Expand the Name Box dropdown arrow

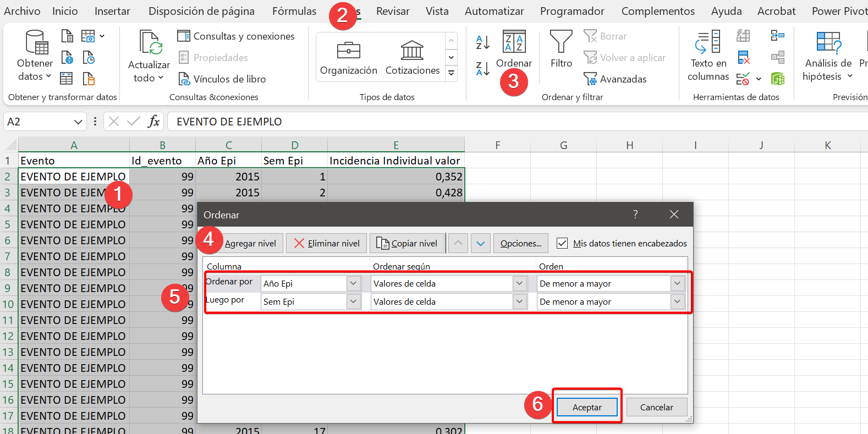(x=78, y=122)
